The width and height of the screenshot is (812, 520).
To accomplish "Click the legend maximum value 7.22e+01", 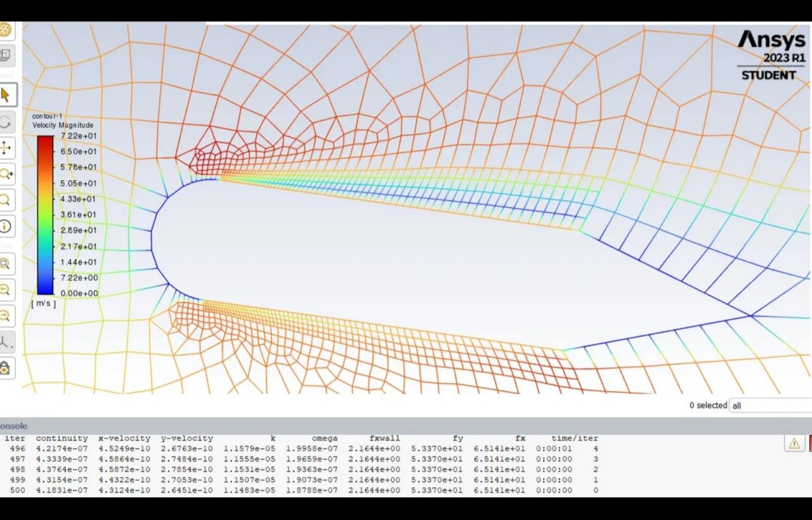I will coord(79,136).
